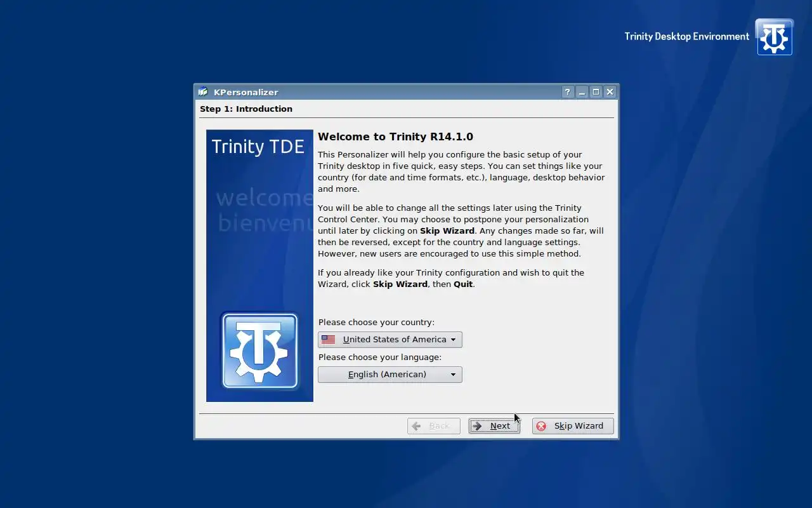
Task: Click the disabled Back button
Action: click(x=434, y=426)
